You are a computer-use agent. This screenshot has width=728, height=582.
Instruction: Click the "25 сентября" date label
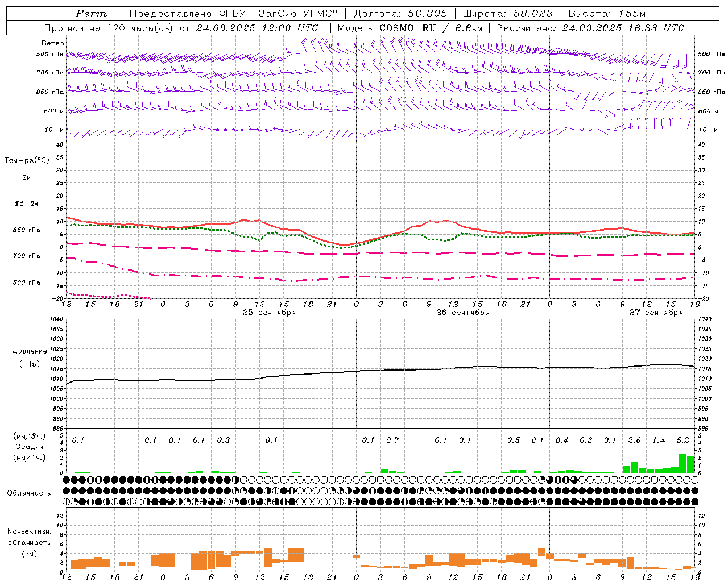point(270,313)
